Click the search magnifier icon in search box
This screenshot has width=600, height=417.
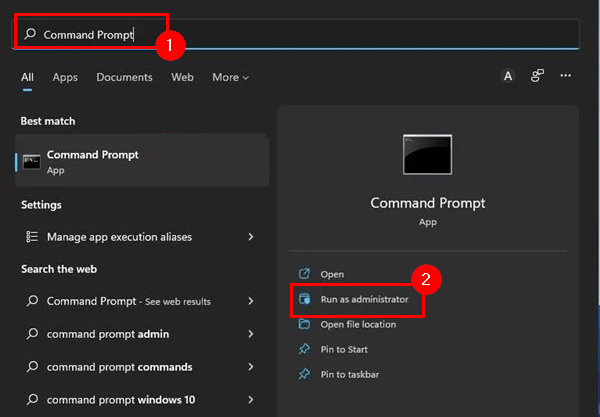click(30, 34)
